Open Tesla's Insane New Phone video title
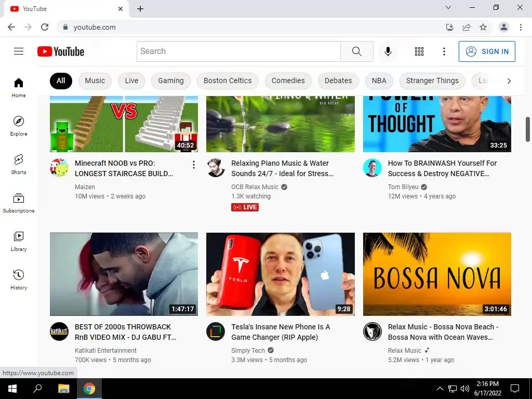The image size is (532, 399). tap(281, 332)
